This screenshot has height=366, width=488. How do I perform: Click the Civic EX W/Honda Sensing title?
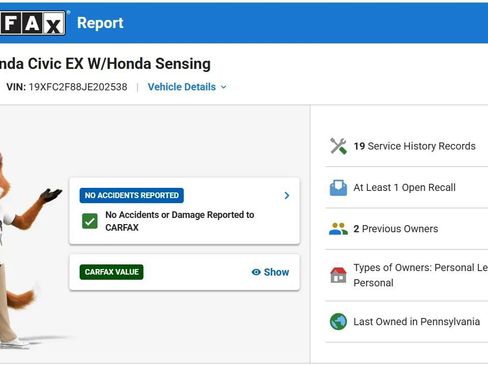point(105,64)
